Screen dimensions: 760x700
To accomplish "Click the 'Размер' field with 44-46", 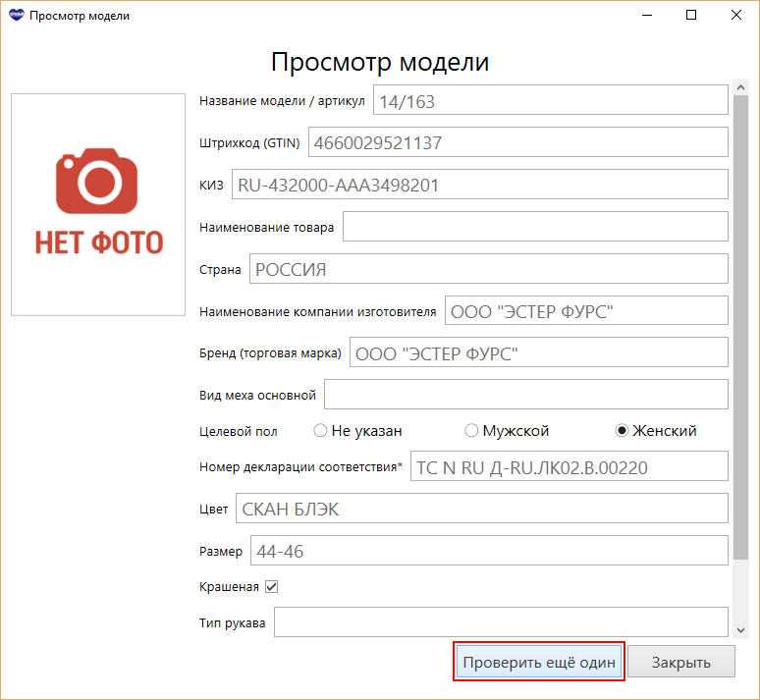I will [489, 550].
